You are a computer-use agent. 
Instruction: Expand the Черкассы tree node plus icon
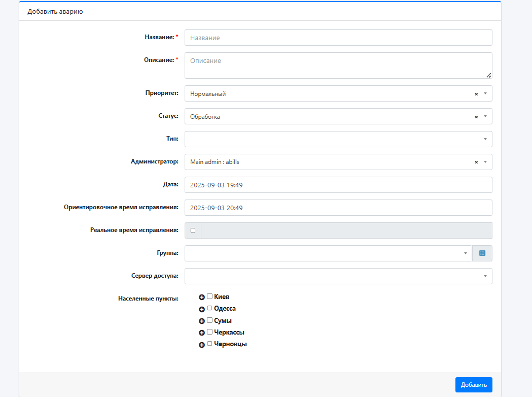click(x=201, y=333)
